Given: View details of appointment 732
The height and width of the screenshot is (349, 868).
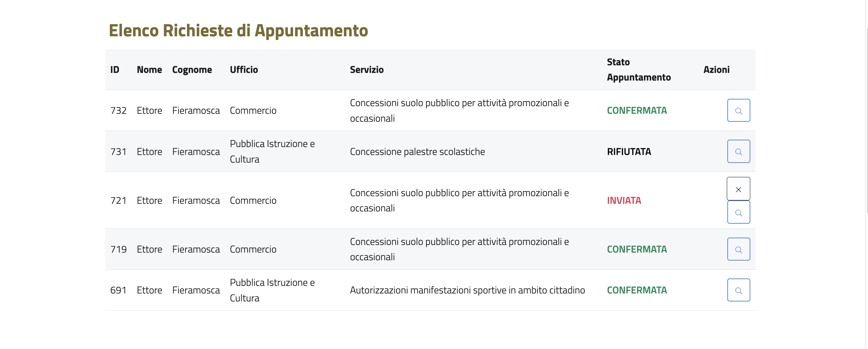Looking at the screenshot, I should click(x=738, y=110).
